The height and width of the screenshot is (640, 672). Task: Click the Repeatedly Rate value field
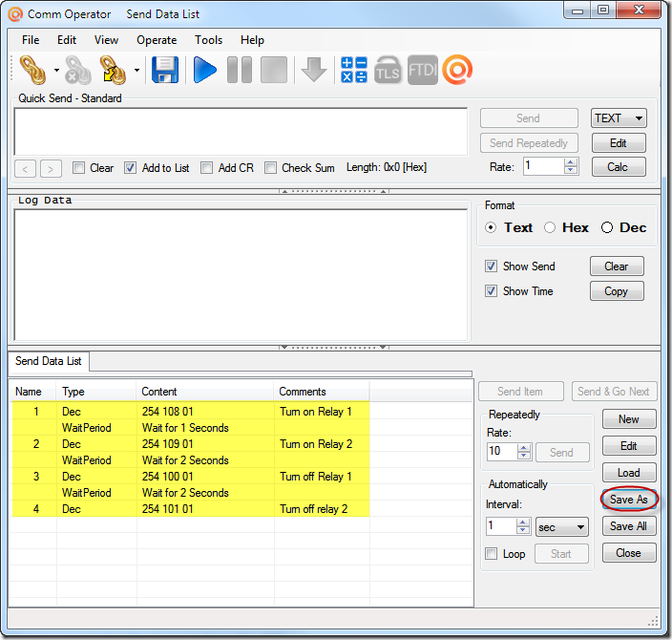tap(502, 452)
